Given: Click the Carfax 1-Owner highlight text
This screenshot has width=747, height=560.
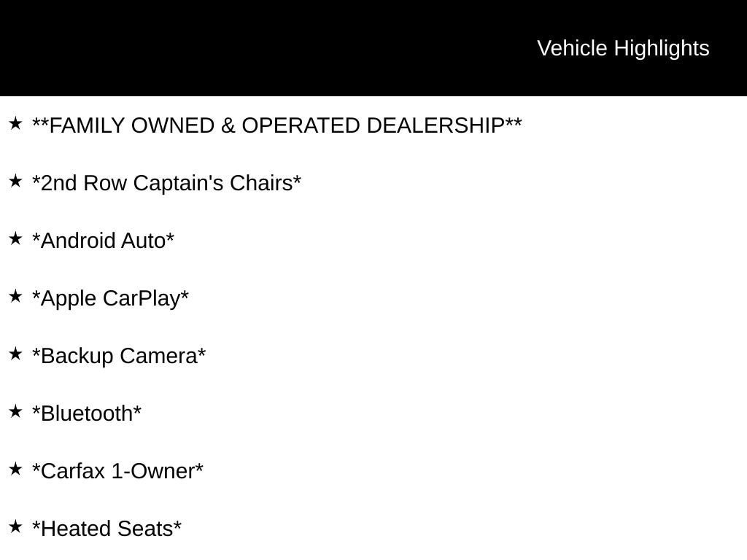Looking at the screenshot, I should pos(117,472).
